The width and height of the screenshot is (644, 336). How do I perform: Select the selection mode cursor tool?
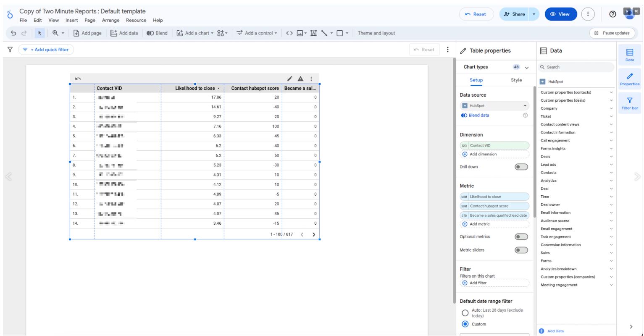coord(40,33)
